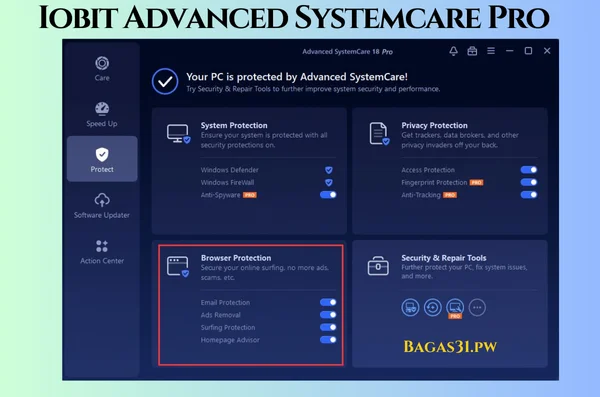Click the Fingerprint Protection label
The height and width of the screenshot is (397, 600).
tap(434, 183)
